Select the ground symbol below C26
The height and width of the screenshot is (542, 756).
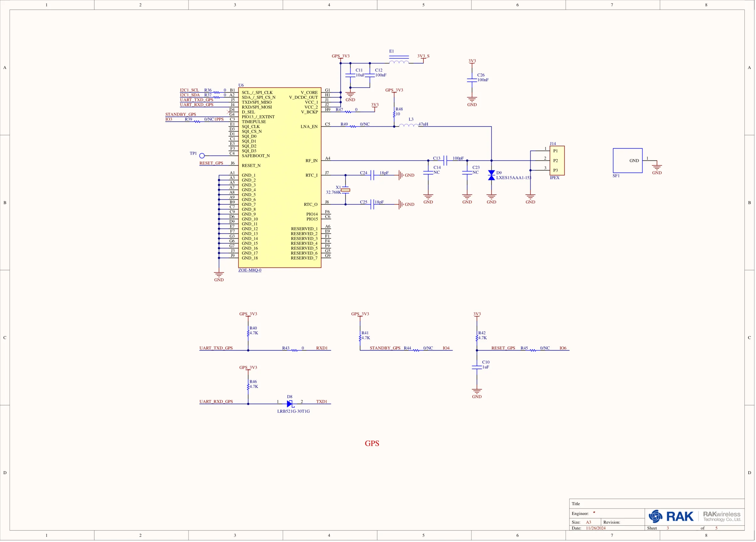click(472, 99)
